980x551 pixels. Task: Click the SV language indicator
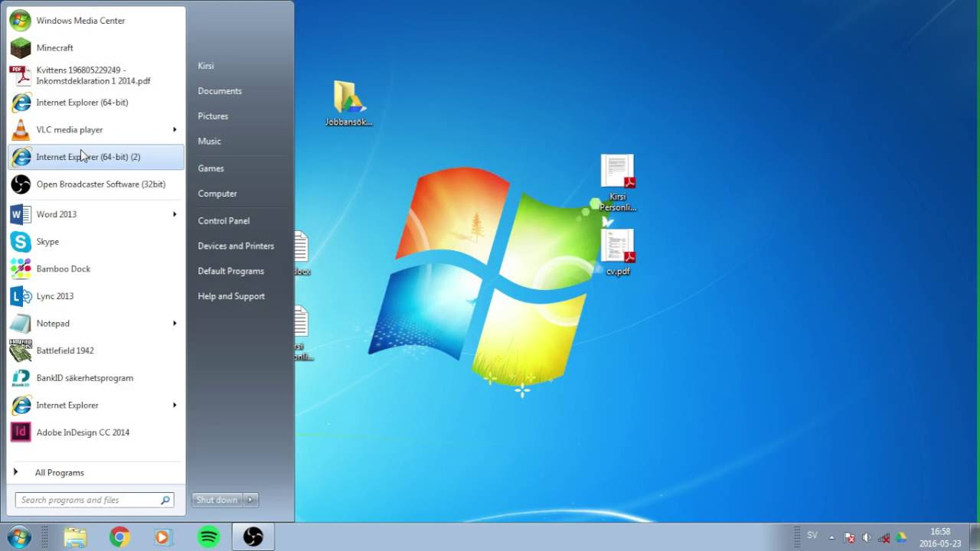click(x=812, y=536)
